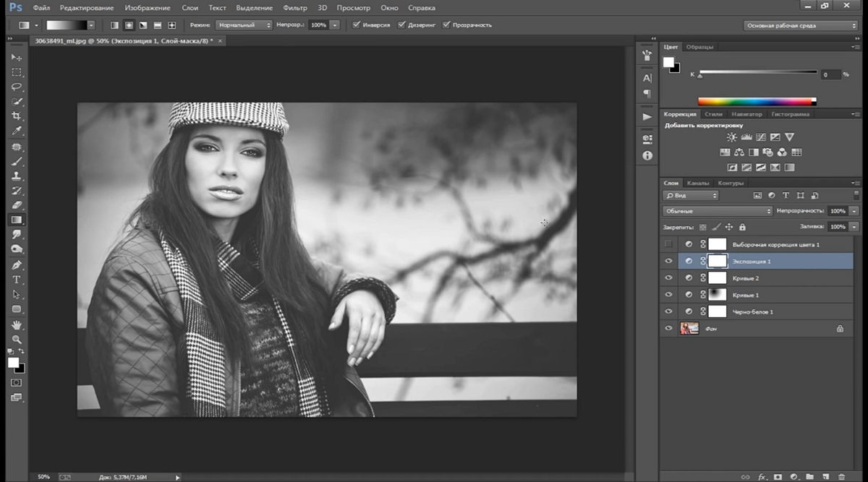Image resolution: width=868 pixels, height=482 pixels.
Task: Hide the Черно-белое 1 layer
Action: 668,311
